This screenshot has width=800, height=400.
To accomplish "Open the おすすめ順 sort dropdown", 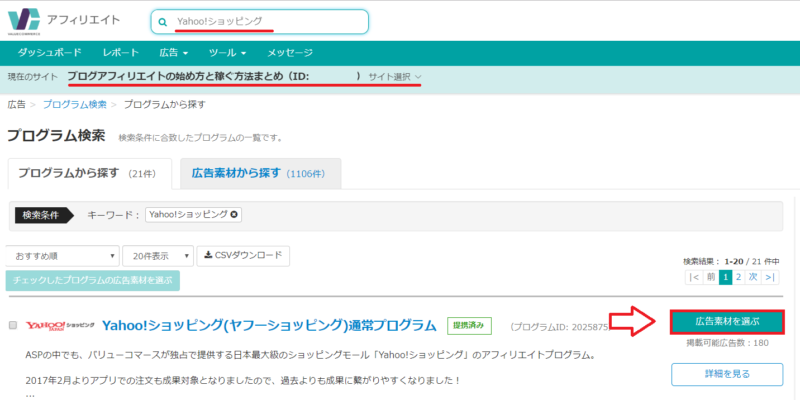I will click(x=62, y=256).
